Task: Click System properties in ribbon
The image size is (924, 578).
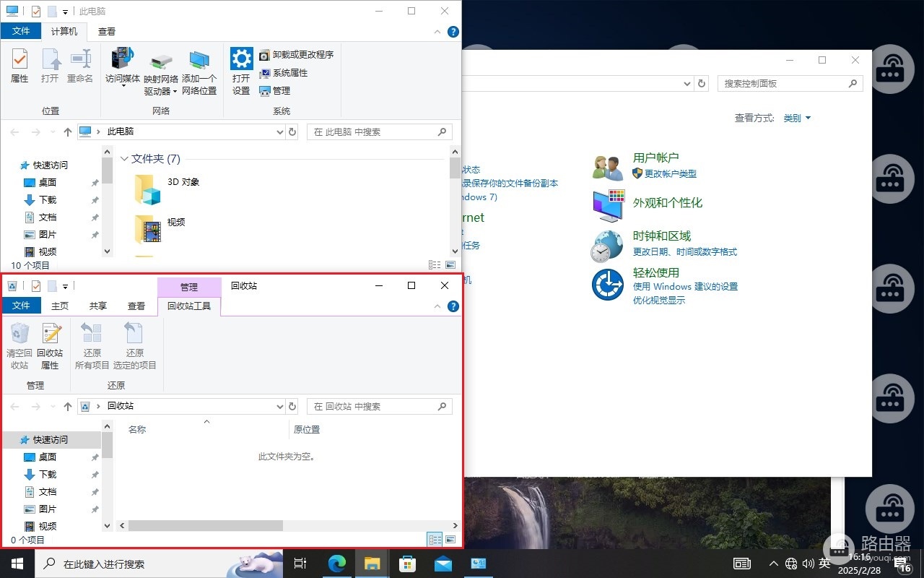Action: click(283, 73)
